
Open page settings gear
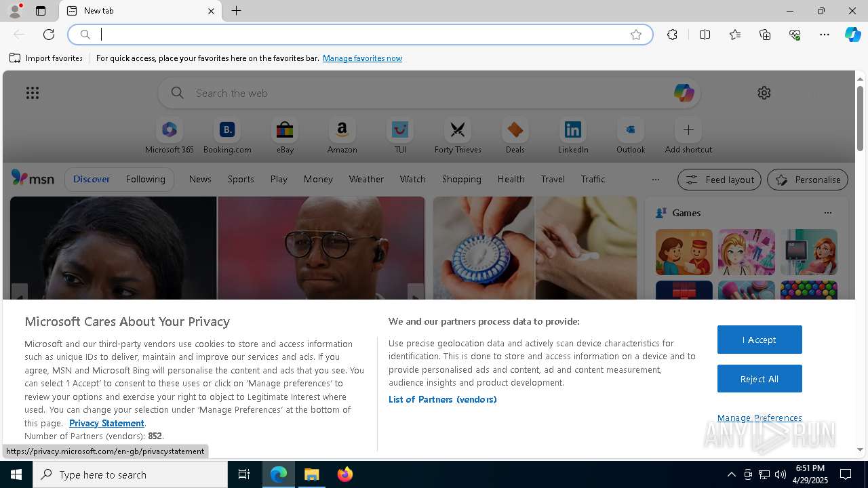click(x=764, y=93)
